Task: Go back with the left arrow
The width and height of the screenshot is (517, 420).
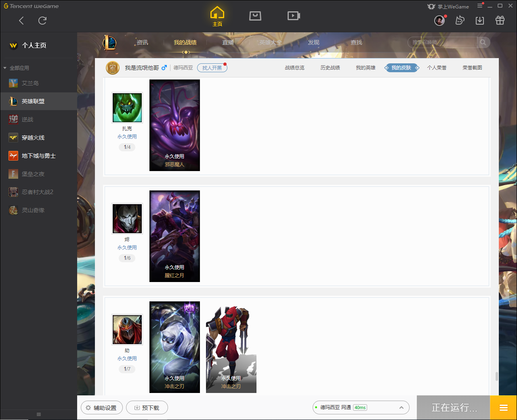Action: point(21,21)
